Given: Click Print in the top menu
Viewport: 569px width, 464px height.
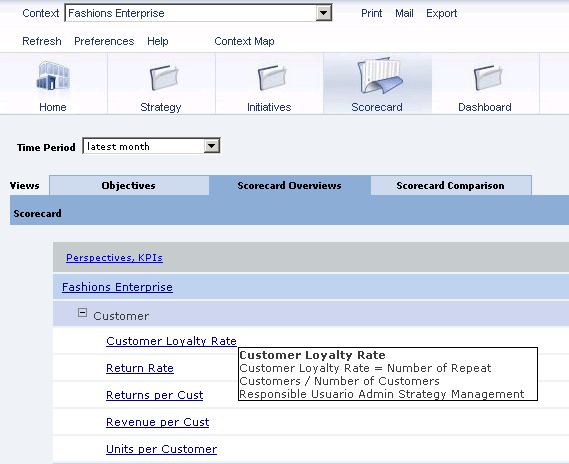Looking at the screenshot, I should pyautogui.click(x=371, y=13).
